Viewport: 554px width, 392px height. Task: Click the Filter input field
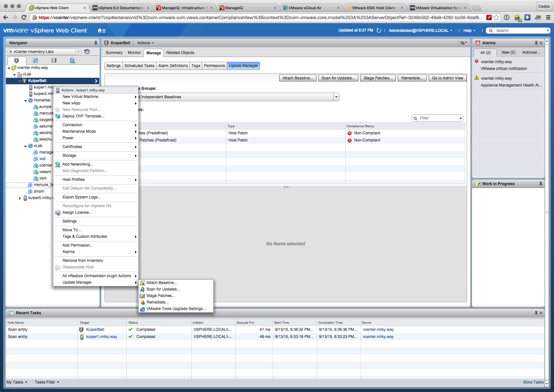click(438, 118)
